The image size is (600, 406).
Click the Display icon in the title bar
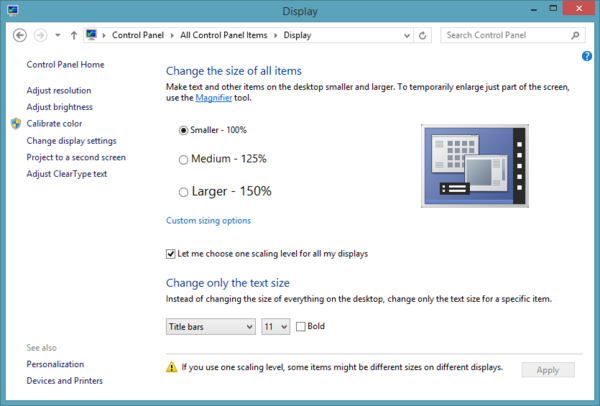[13, 10]
